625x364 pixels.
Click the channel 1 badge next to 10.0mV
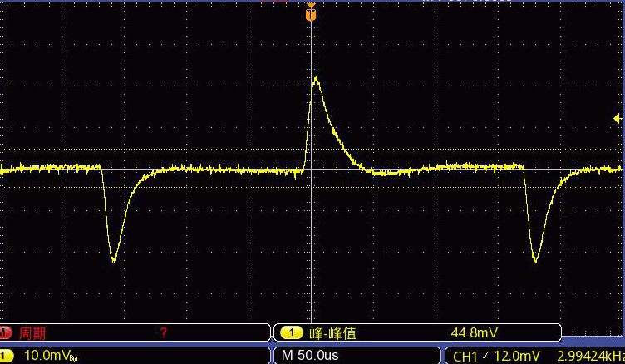click(6, 355)
